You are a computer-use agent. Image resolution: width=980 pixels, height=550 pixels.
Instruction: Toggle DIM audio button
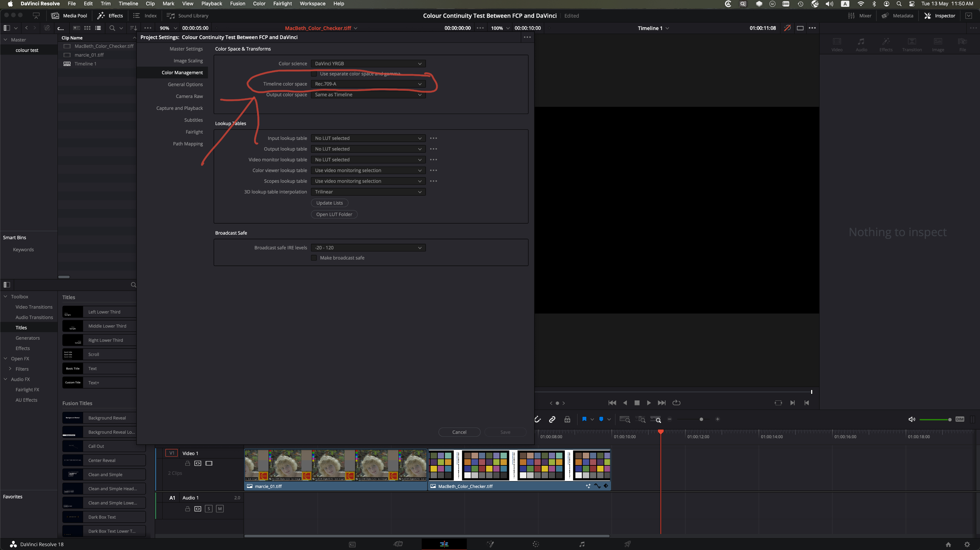coord(960,419)
